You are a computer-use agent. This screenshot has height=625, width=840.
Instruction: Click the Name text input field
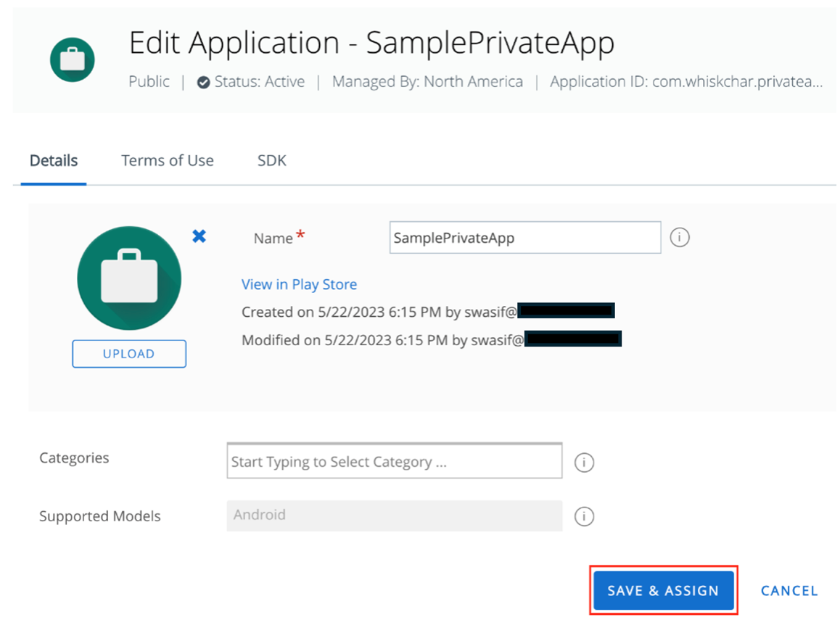[x=524, y=237]
